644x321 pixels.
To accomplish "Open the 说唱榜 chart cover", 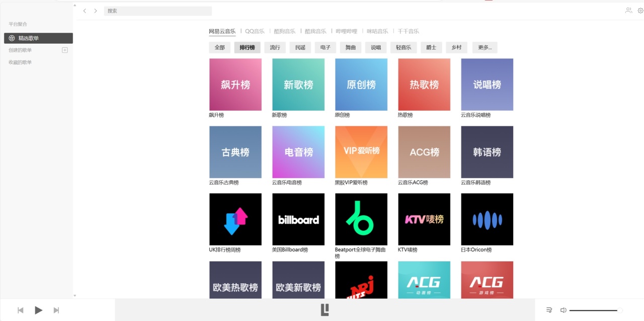I will click(x=487, y=85).
